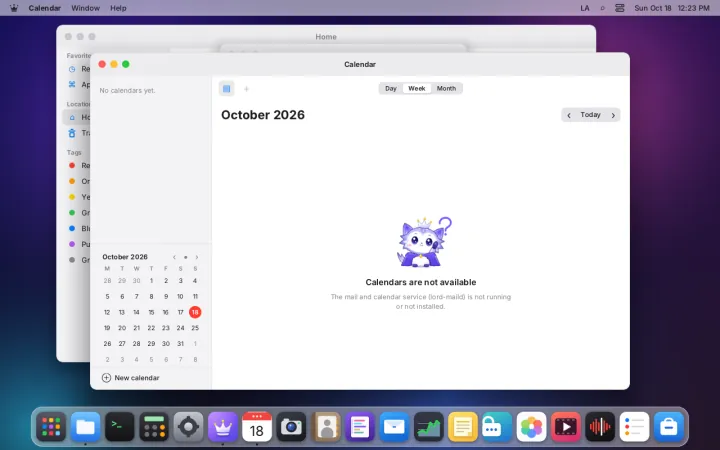
Task: Click the date and time in menu bar
Action: [672, 8]
